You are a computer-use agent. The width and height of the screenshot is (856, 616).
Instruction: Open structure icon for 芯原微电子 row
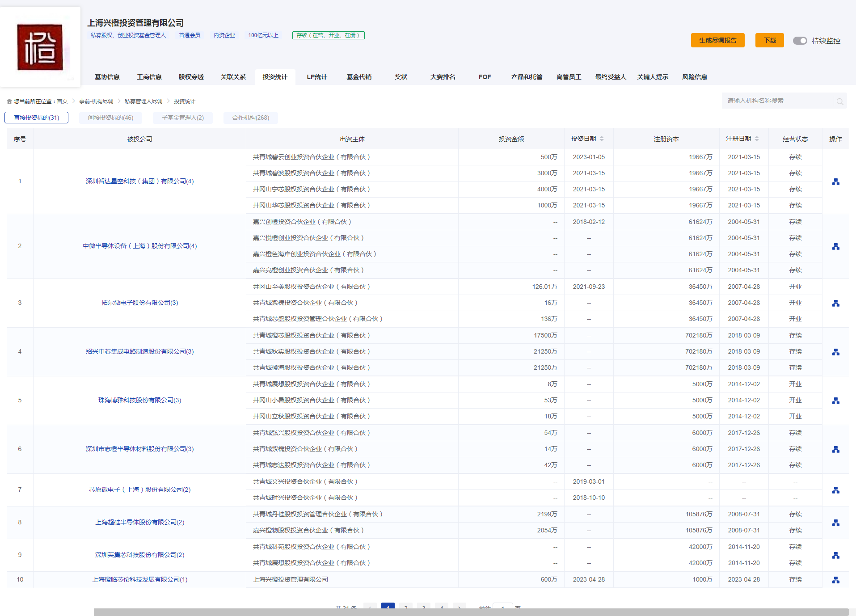[835, 490]
